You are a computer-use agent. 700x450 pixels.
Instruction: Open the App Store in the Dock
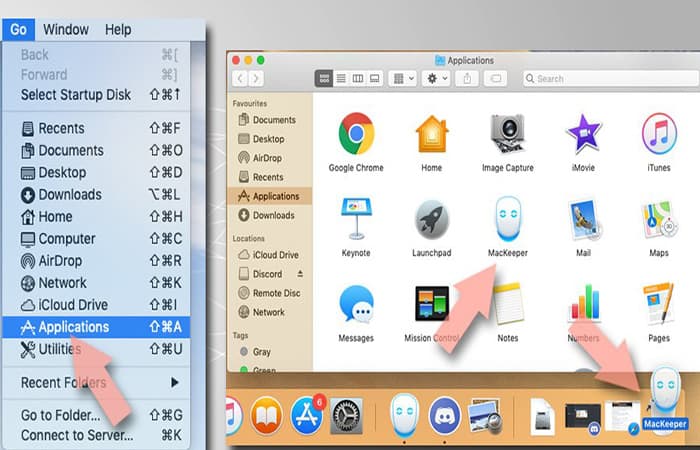point(307,416)
